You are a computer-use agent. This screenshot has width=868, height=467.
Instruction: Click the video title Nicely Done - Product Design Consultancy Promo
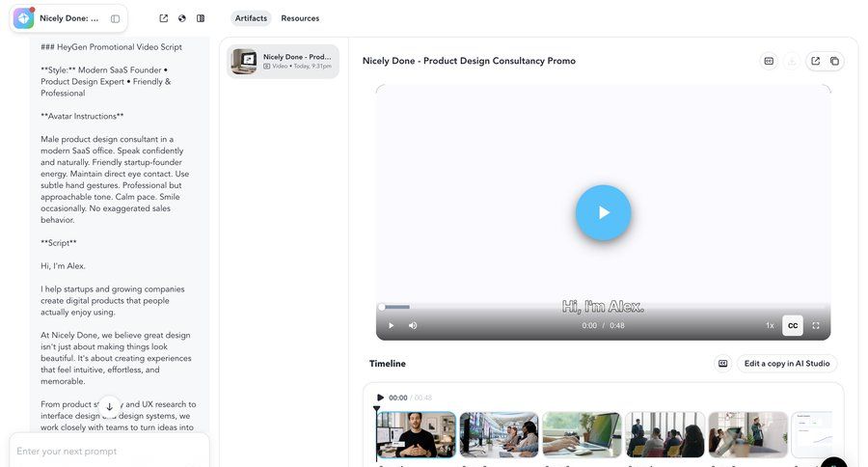point(469,61)
